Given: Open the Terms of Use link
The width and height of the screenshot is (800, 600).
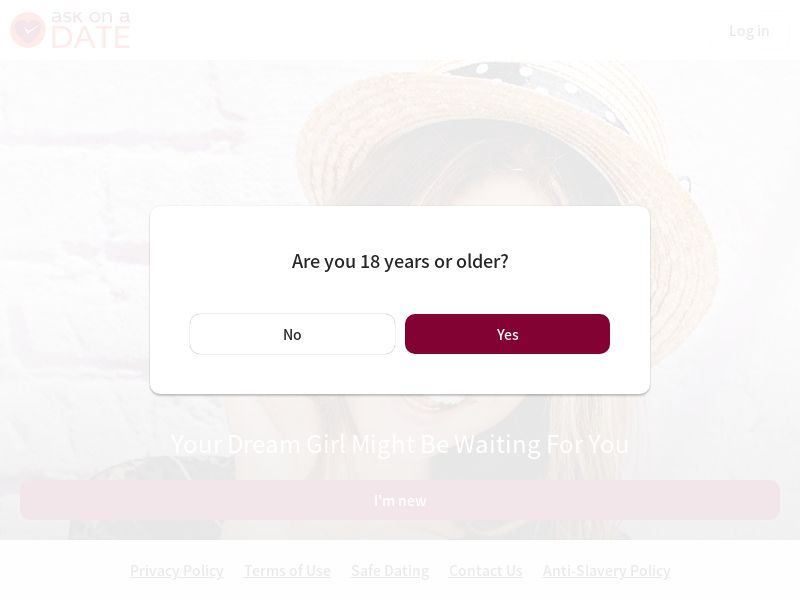Looking at the screenshot, I should click(287, 571).
